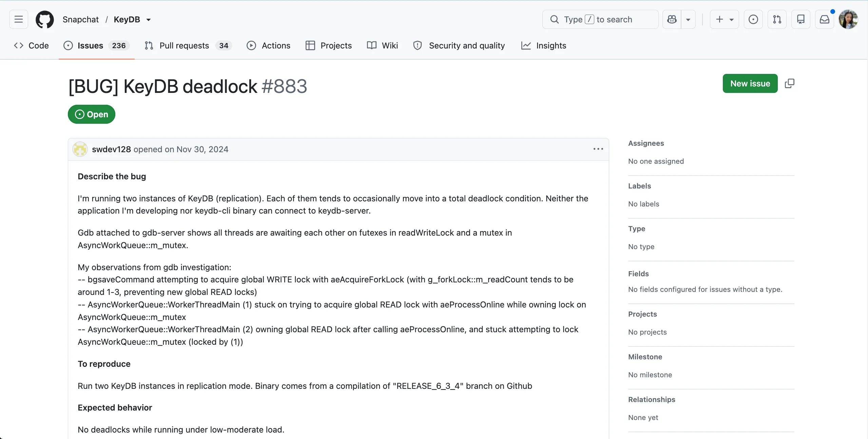Open the notifications inbox
Viewport: 868px width, 439px height.
824,19
